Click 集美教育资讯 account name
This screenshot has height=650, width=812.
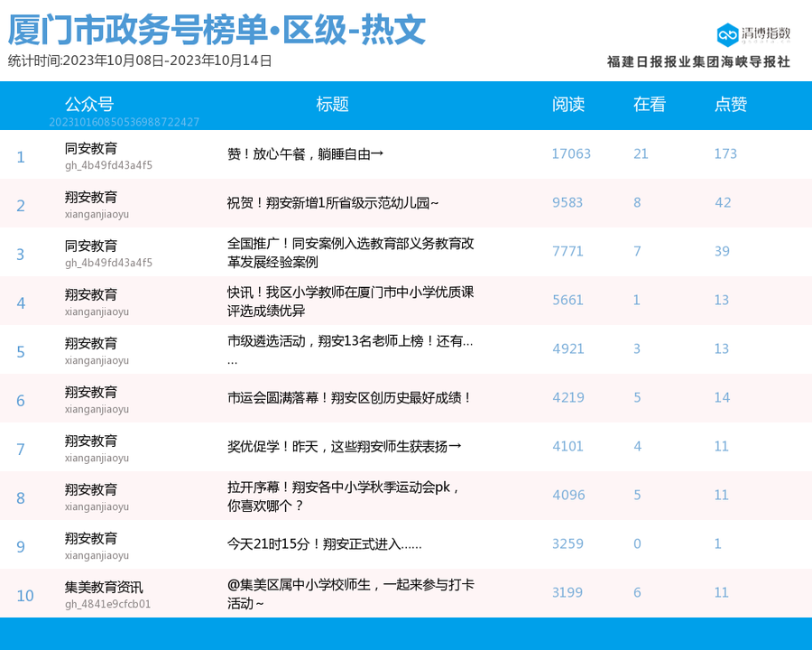tap(104, 588)
